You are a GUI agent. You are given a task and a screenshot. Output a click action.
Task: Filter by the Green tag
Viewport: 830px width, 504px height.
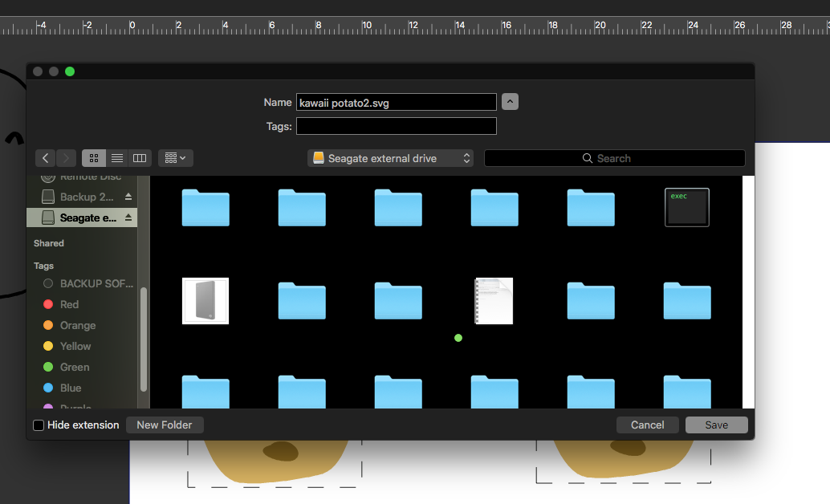(74, 367)
